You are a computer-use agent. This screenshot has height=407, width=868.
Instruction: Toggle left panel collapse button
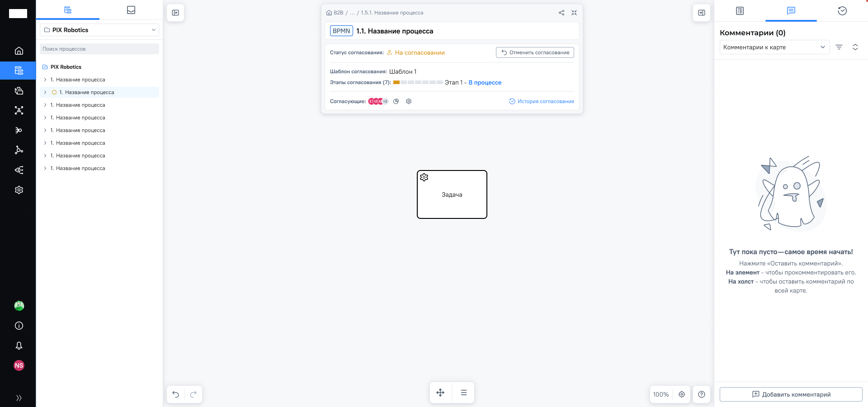175,13
